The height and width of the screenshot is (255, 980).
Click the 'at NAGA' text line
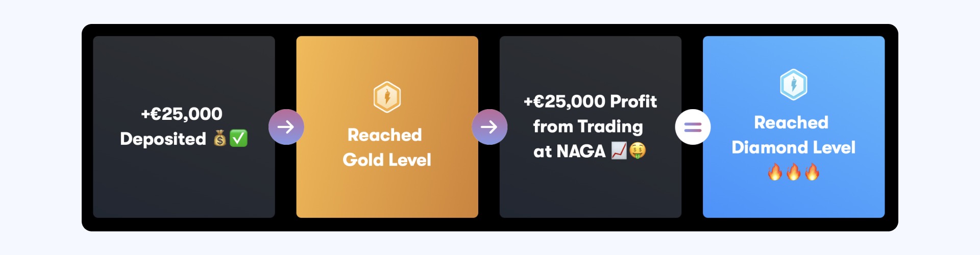[x=569, y=151]
